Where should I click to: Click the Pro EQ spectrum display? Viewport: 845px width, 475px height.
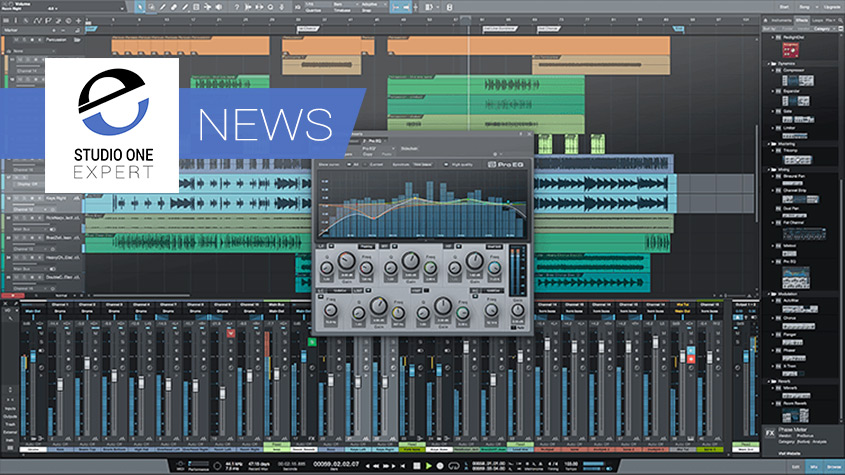422,204
